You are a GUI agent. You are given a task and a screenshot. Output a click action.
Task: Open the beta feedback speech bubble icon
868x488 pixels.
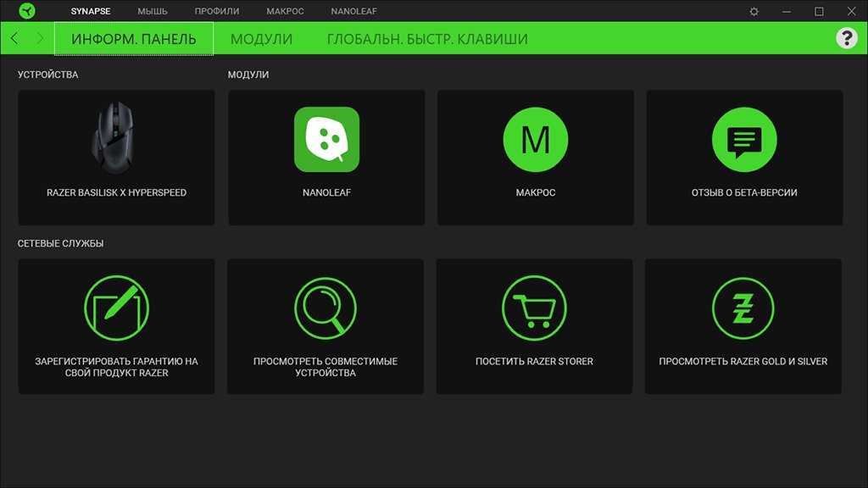[744, 140]
